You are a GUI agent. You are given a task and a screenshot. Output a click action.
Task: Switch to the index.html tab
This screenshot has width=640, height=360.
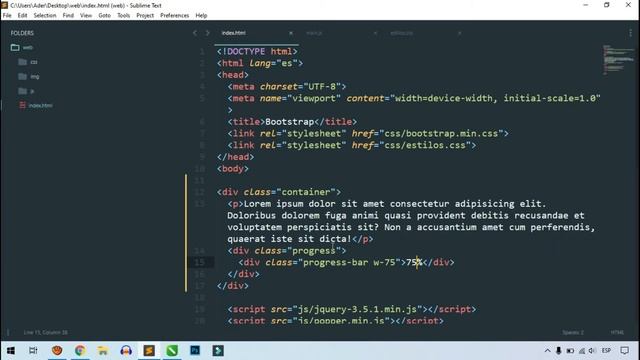click(234, 33)
